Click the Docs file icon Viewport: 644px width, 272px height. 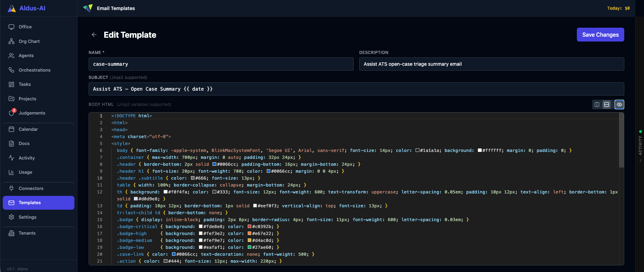pos(11,143)
